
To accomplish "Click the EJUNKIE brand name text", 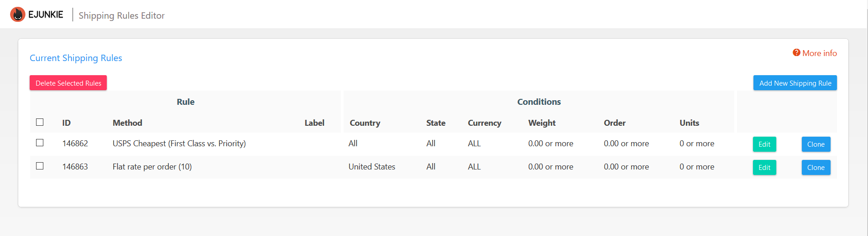I will (46, 15).
